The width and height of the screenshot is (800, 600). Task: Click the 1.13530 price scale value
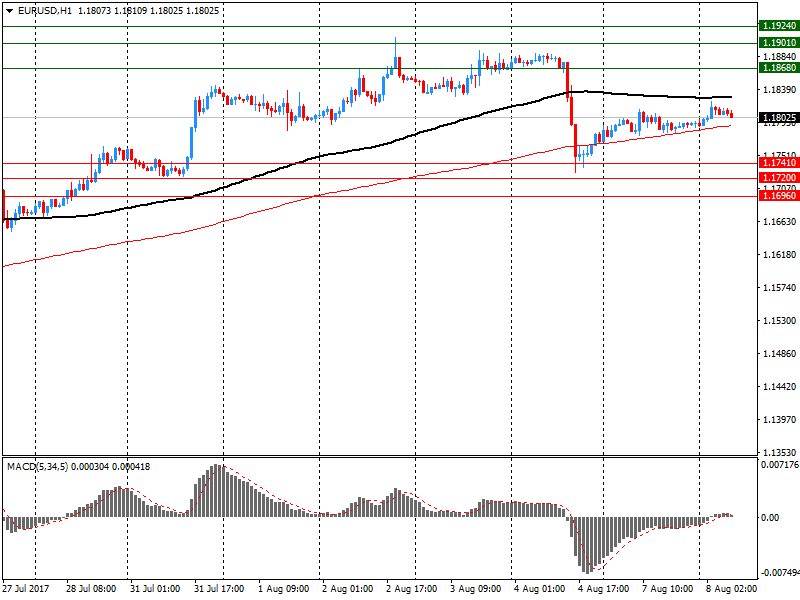[x=779, y=453]
